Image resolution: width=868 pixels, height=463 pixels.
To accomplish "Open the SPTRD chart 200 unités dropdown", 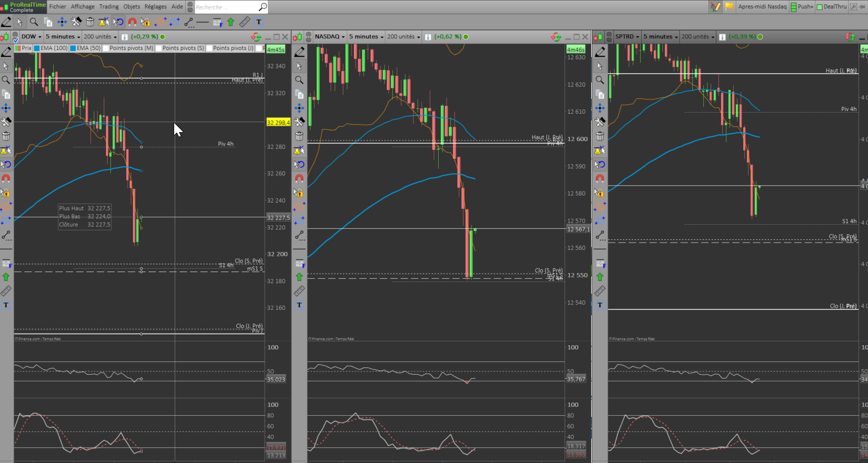I will coord(698,37).
